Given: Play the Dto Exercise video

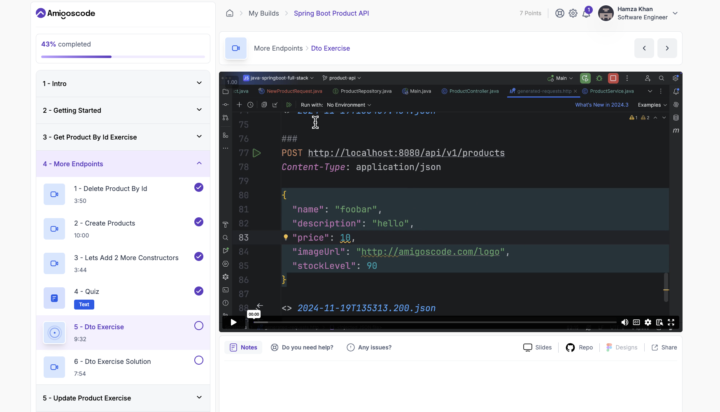Looking at the screenshot, I should (x=233, y=322).
